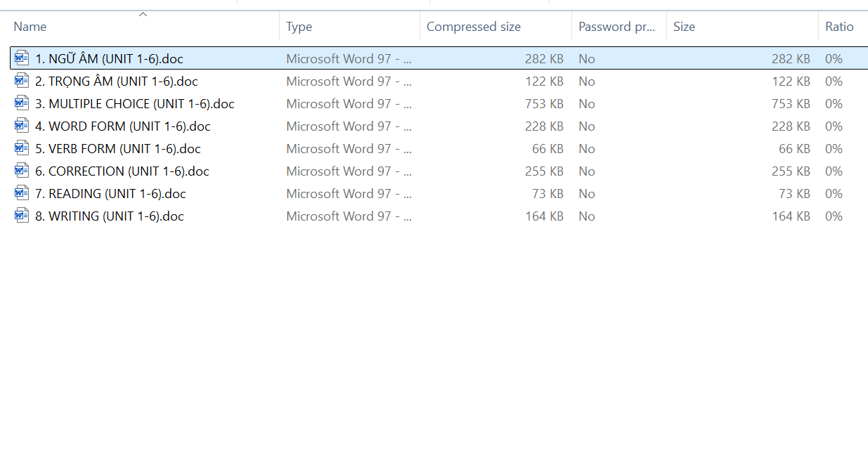Sort by the Size column header
The height and width of the screenshot is (458, 868).
coord(684,27)
